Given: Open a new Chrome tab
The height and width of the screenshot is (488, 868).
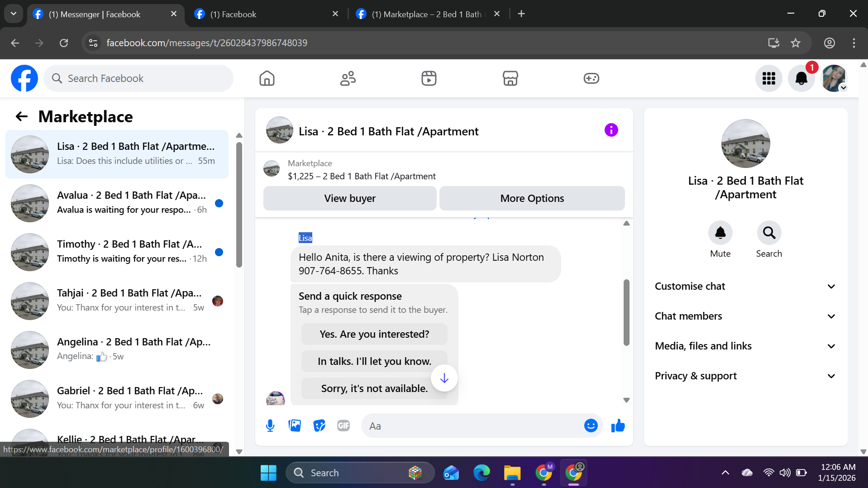Looking at the screenshot, I should tap(521, 14).
